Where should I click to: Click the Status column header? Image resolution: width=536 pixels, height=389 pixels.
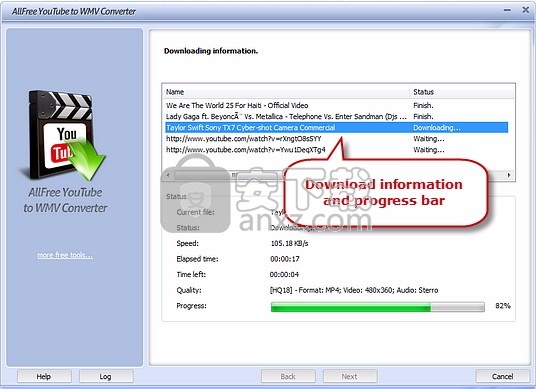coord(461,92)
